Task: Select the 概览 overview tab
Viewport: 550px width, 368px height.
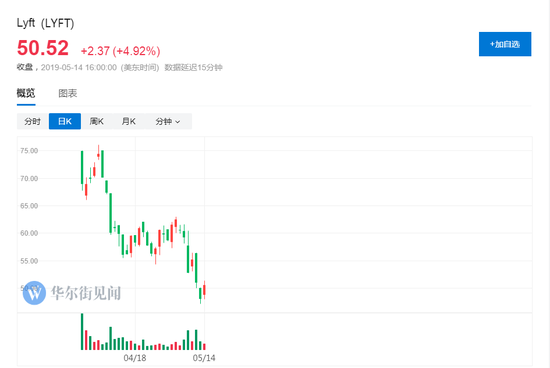Action: tap(26, 93)
